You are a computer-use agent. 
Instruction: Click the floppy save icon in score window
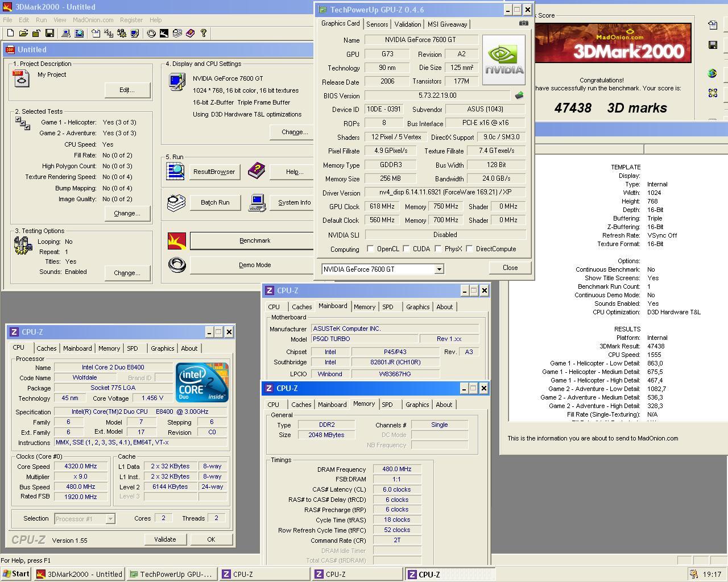point(713,45)
